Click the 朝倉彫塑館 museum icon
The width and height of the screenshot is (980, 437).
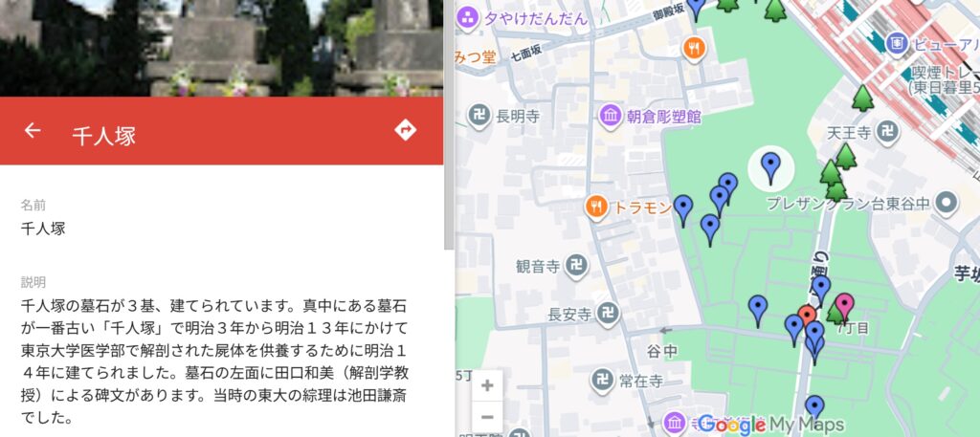coord(611,117)
